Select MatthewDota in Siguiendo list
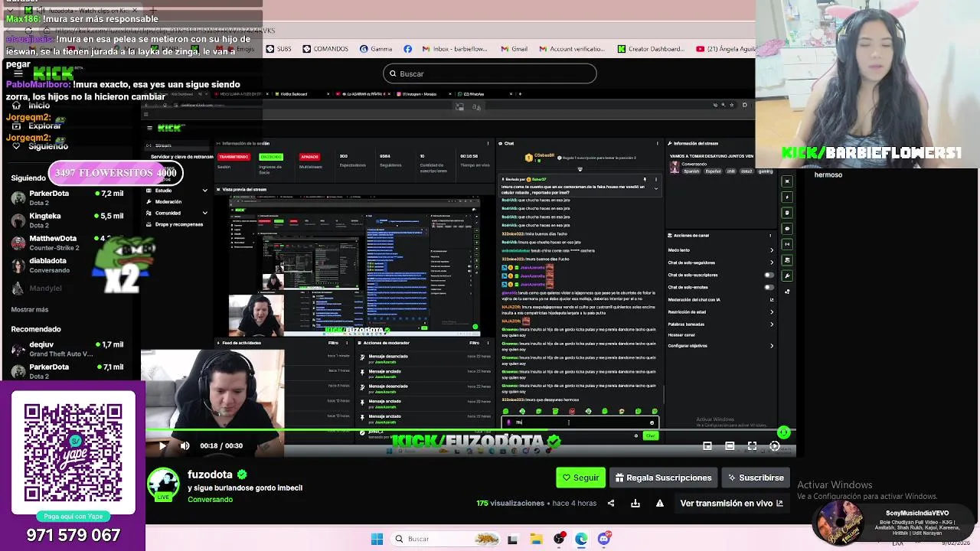The height and width of the screenshot is (551, 980). (x=67, y=243)
